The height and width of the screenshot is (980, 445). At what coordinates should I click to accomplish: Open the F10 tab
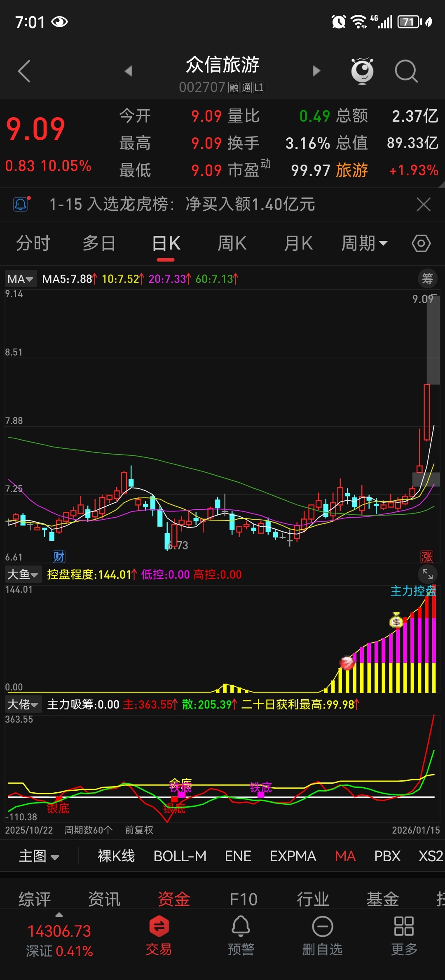tap(244, 899)
